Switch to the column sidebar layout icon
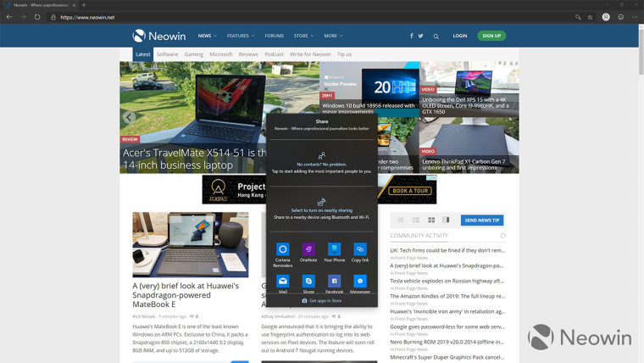Screen dimensions: 644x363 446,220
